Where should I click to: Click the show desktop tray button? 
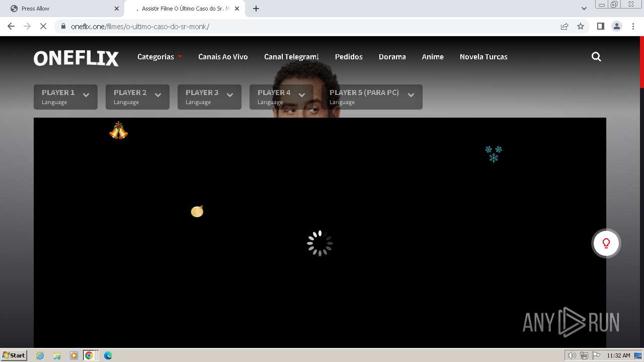click(638, 355)
